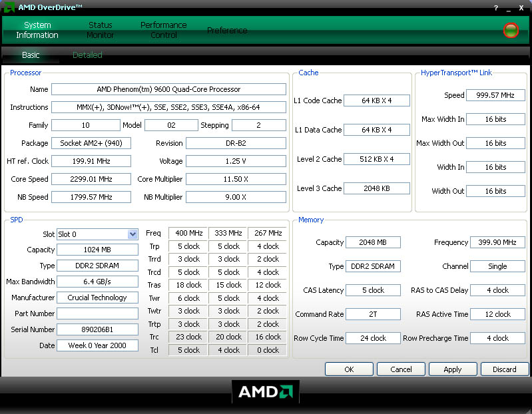The image size is (532, 414).
Task: Click the SPD Type DDR2 SDRAM field
Action: point(97,266)
